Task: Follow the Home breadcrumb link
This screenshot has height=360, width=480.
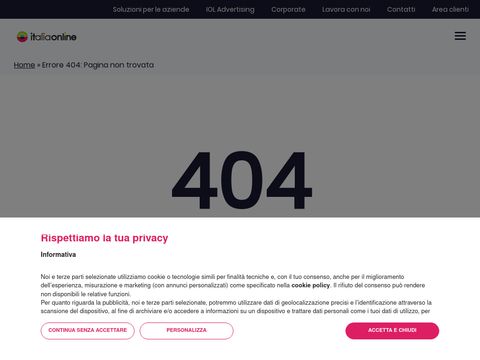Action: pyautogui.click(x=24, y=65)
